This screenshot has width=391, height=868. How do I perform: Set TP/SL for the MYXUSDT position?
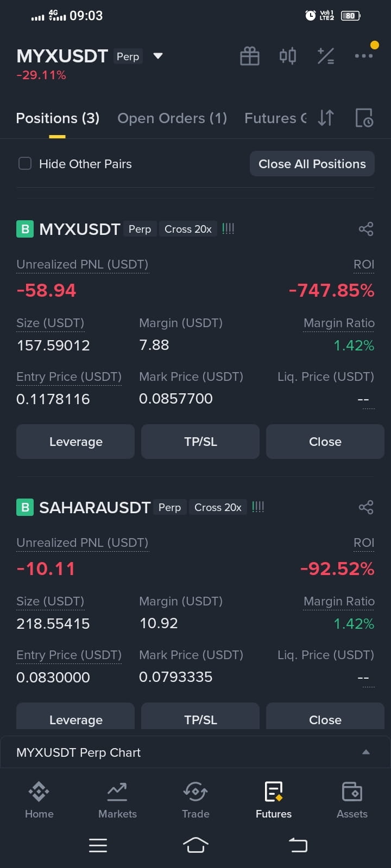coord(200,442)
